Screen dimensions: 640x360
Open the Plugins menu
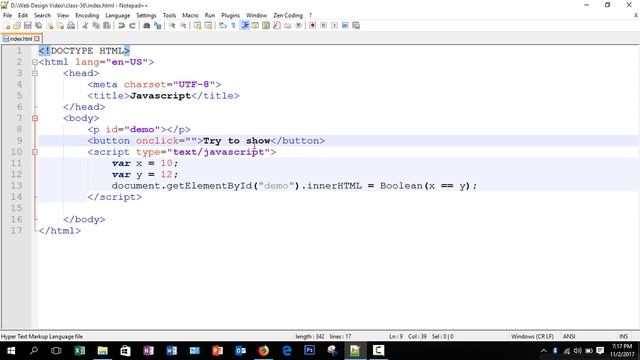(x=230, y=16)
